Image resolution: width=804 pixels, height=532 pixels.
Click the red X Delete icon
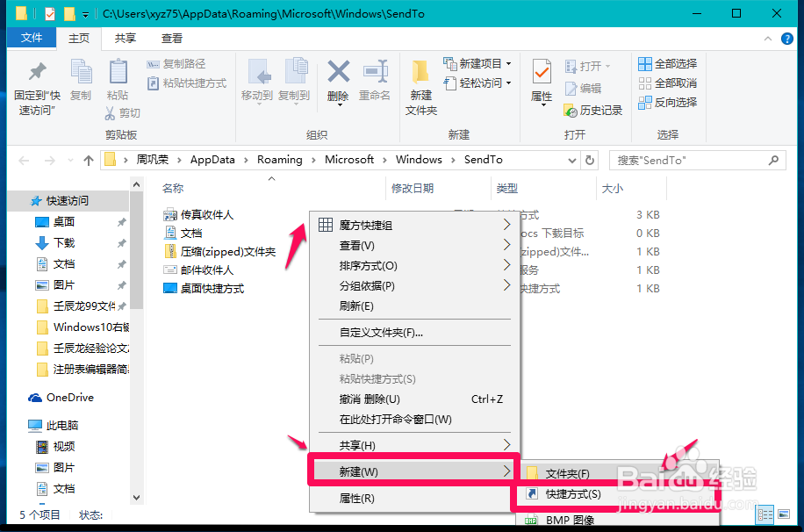click(x=339, y=71)
